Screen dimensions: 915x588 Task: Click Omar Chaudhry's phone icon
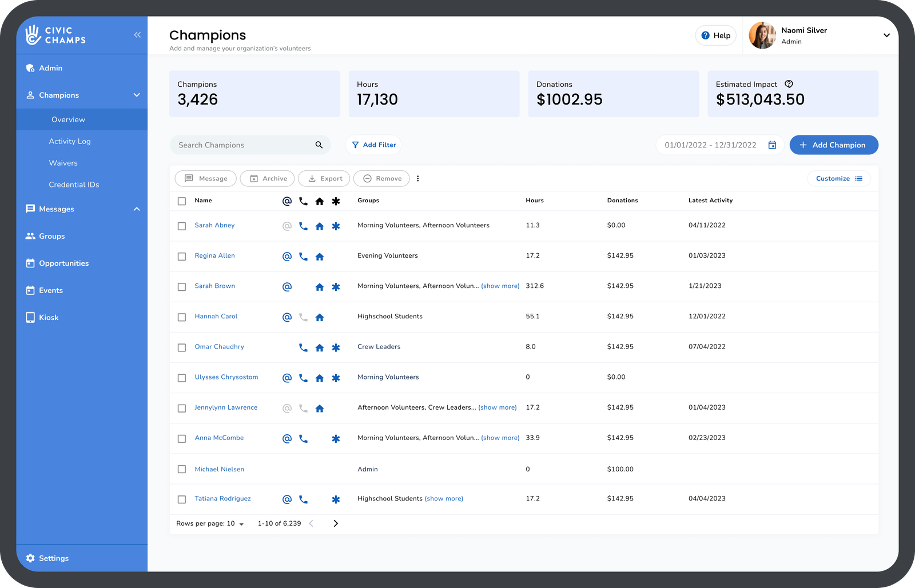303,347
